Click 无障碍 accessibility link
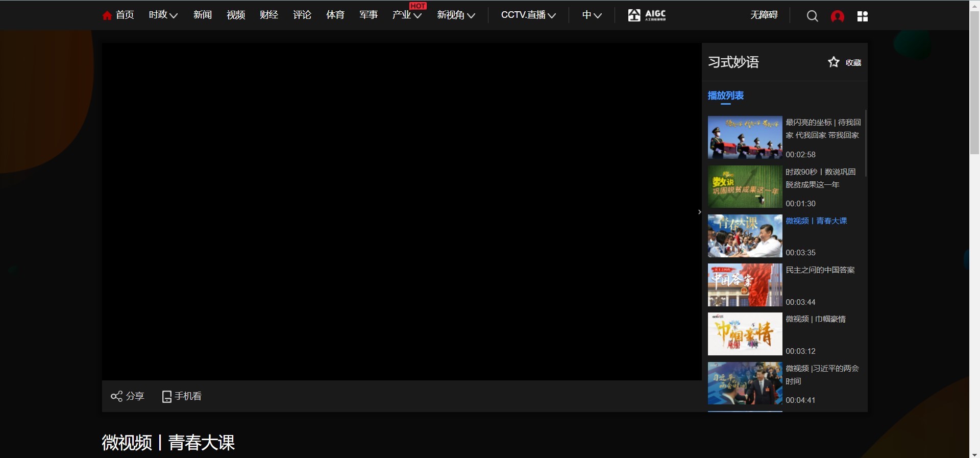Viewport: 980px width, 458px height. pos(764,15)
